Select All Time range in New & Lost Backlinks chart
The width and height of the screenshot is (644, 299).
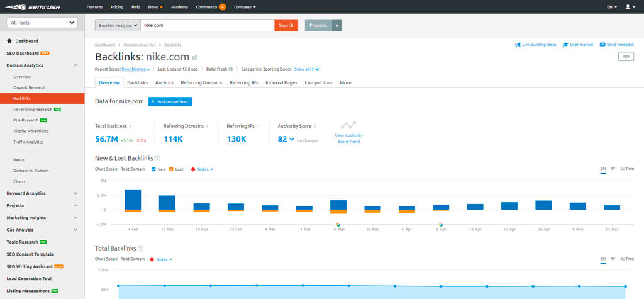(x=627, y=169)
